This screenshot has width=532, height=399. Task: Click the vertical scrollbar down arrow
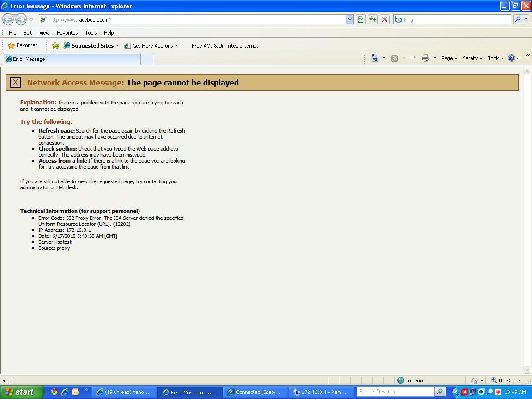click(527, 369)
